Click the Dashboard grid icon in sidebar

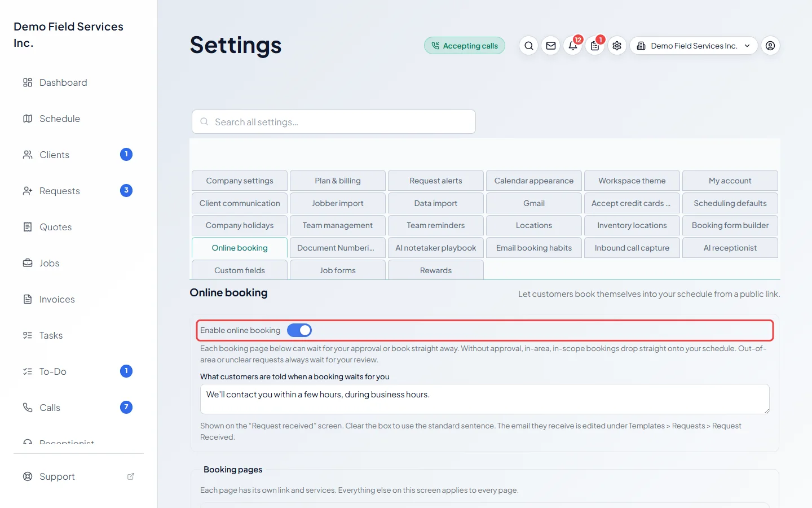click(x=28, y=82)
